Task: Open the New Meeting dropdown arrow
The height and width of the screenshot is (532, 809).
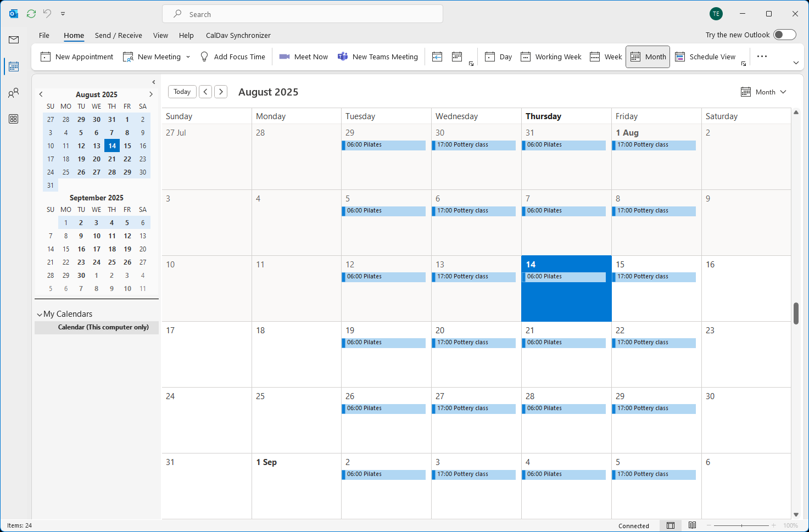Action: pyautogui.click(x=189, y=57)
